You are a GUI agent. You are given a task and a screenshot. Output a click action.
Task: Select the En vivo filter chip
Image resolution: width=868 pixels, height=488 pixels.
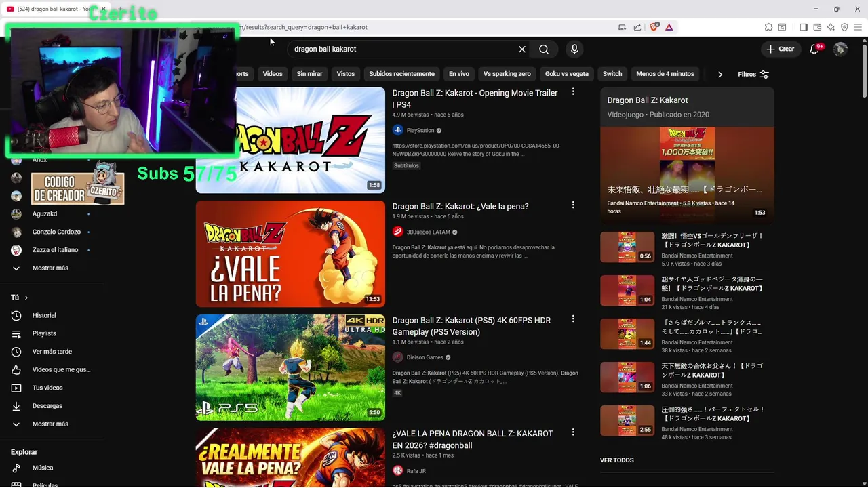[x=459, y=74]
